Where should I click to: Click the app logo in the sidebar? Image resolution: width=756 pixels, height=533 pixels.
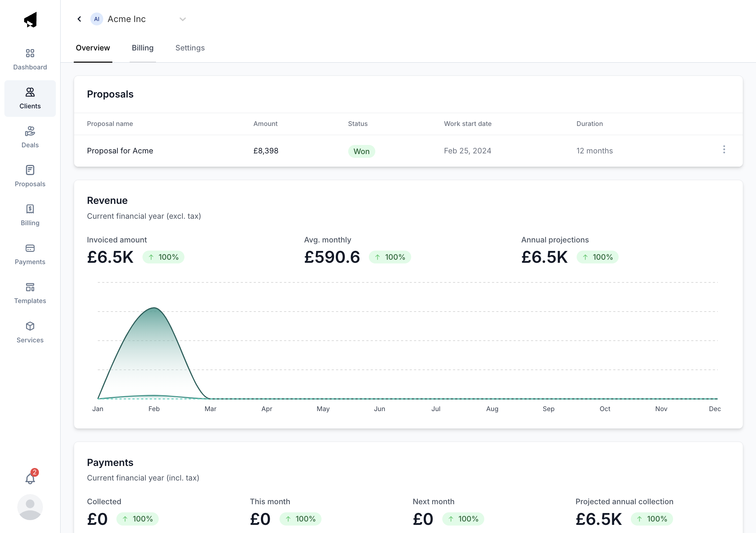[x=30, y=20]
